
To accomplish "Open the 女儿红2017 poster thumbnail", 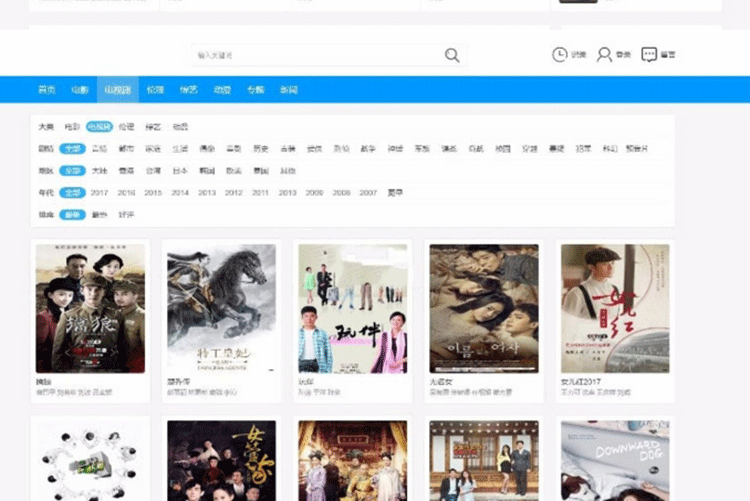I will [615, 309].
